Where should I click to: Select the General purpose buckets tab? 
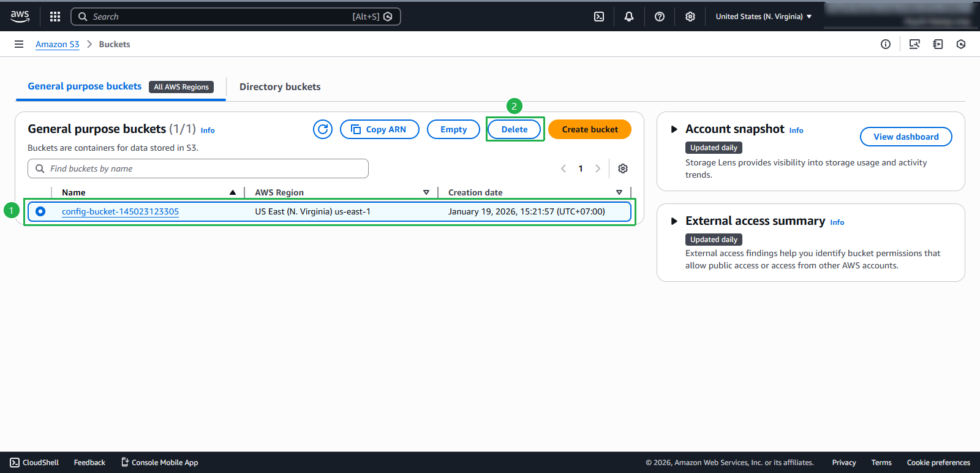[x=85, y=86]
